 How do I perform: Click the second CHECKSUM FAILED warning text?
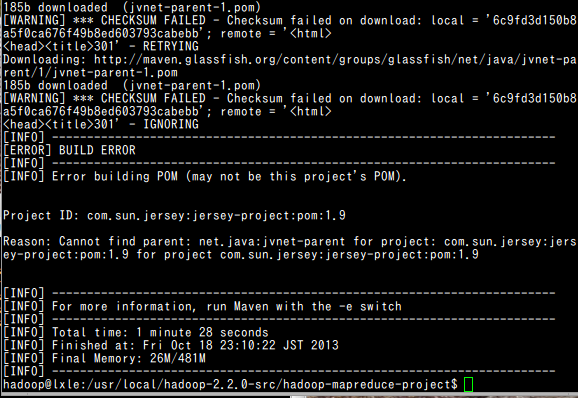(x=153, y=98)
